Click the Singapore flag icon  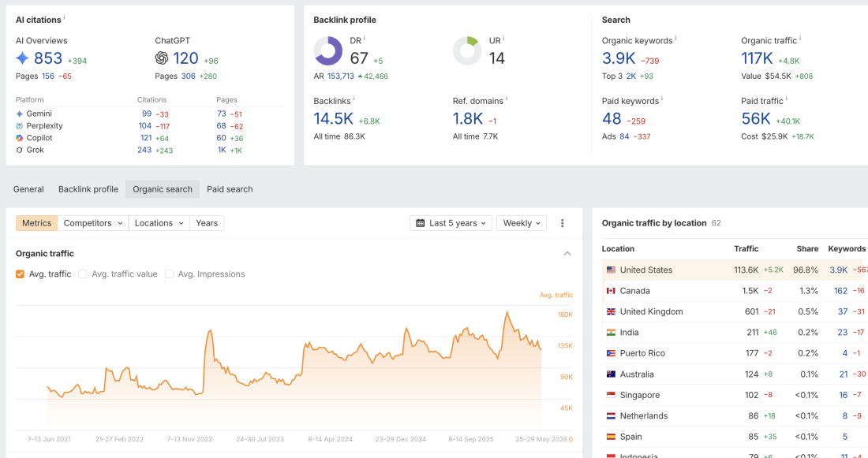click(611, 395)
